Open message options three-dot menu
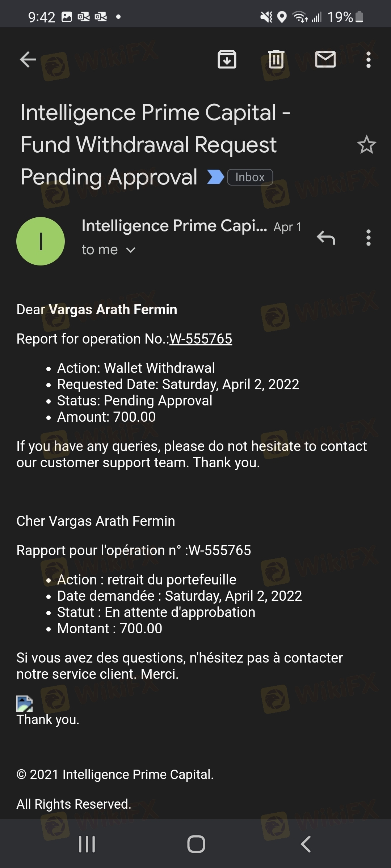 pos(369,238)
